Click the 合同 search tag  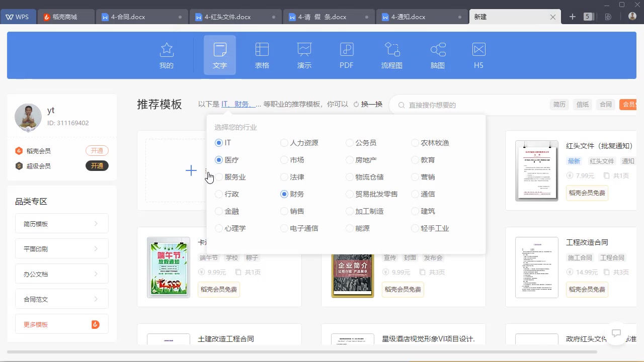click(x=606, y=105)
